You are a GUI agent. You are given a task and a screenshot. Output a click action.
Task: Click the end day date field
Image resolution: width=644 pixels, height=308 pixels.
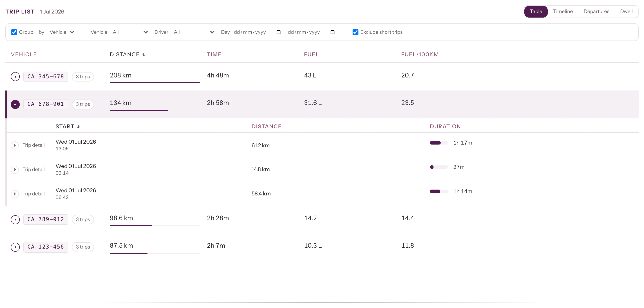311,32
